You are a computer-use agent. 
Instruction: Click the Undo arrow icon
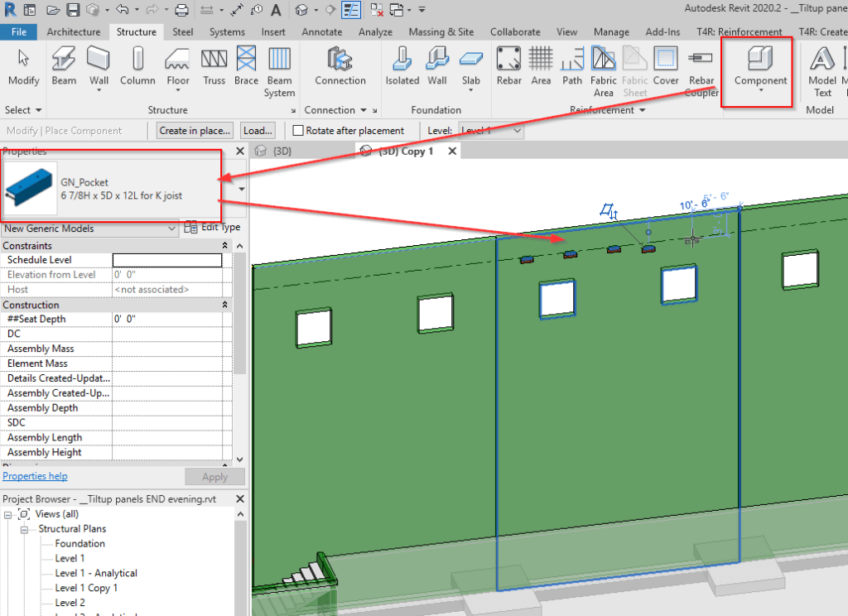point(123,10)
